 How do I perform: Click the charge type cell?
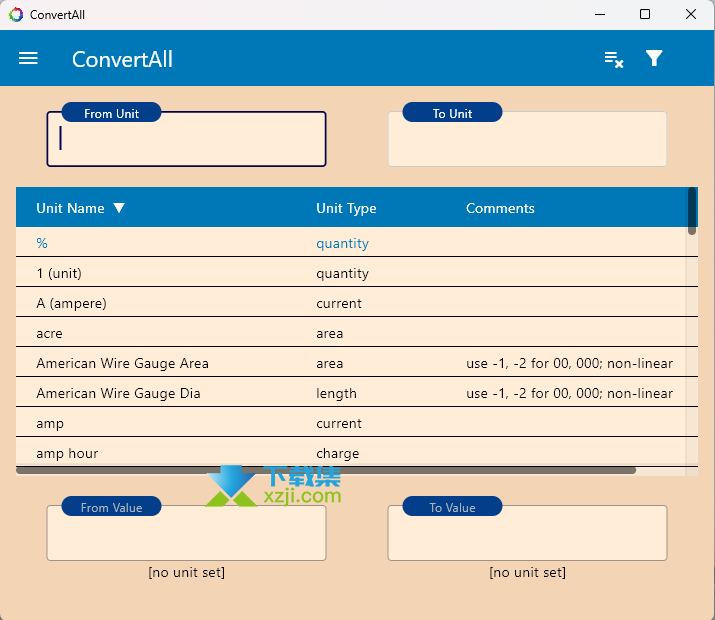pos(337,454)
